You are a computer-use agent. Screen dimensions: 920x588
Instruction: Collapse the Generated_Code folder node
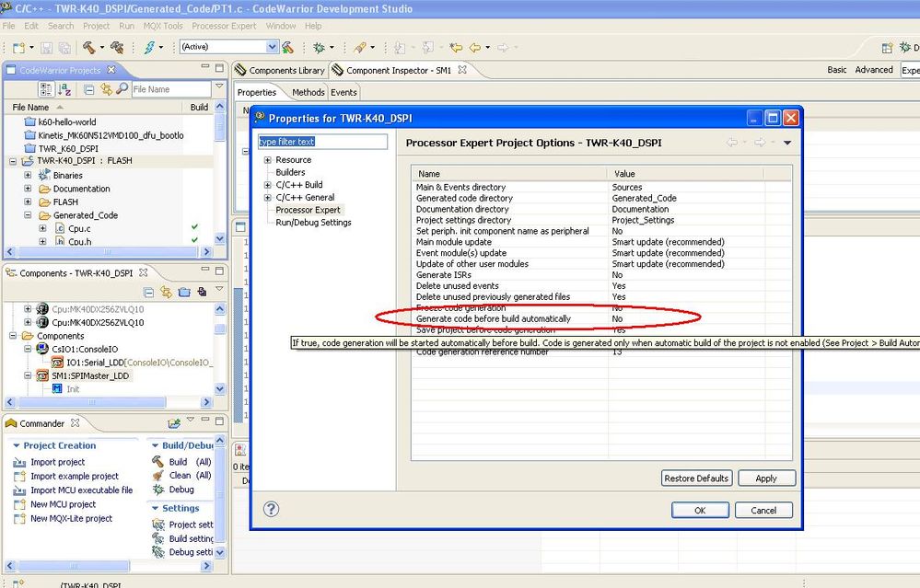(x=28, y=215)
